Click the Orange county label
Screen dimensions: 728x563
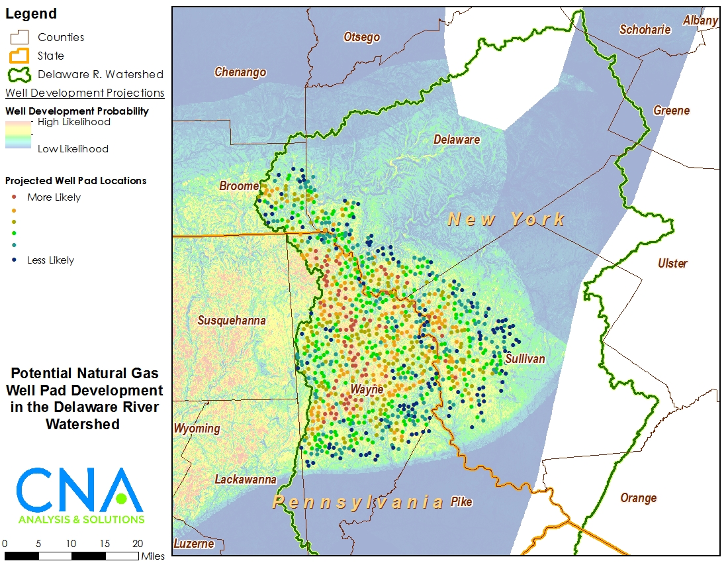pos(639,498)
